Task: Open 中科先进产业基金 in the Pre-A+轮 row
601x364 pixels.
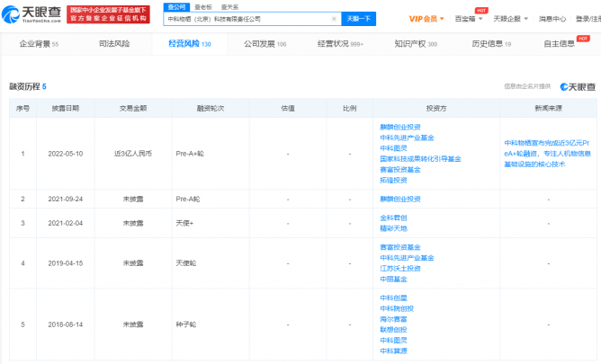Action: (x=407, y=138)
